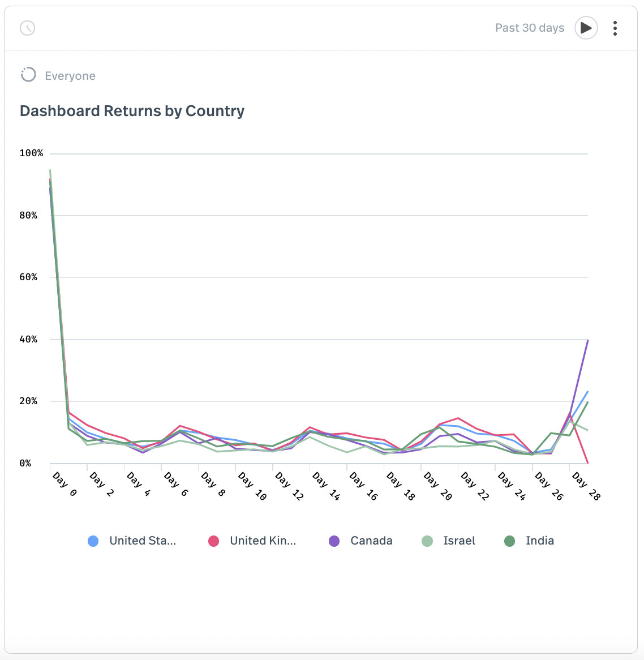Click the Canada line peak at Day 29

click(x=587, y=341)
